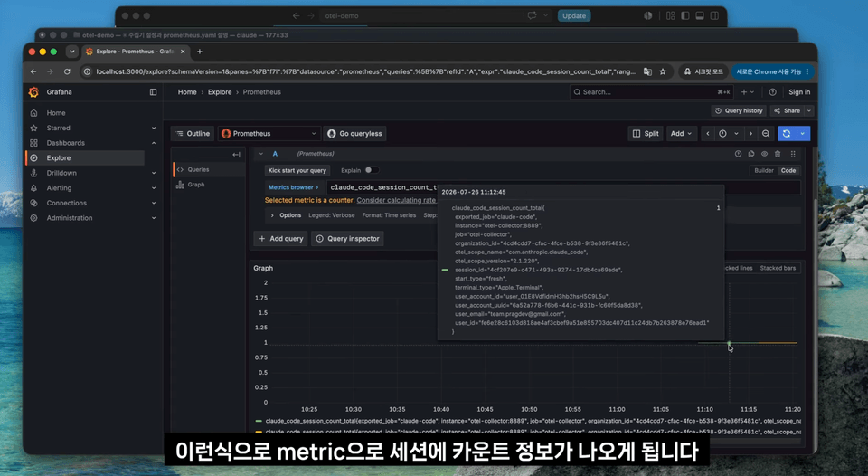Switch query editor to Builder mode
This screenshot has width=868, height=476.
pos(764,171)
